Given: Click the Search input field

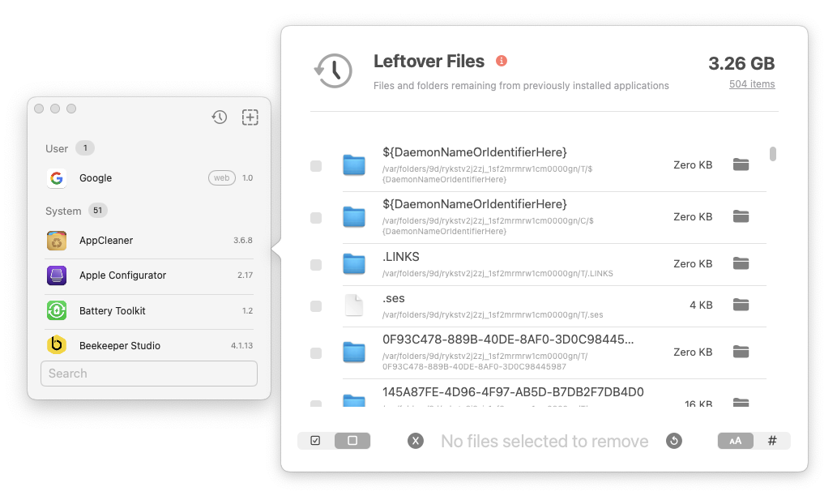Looking at the screenshot, I should [149, 374].
